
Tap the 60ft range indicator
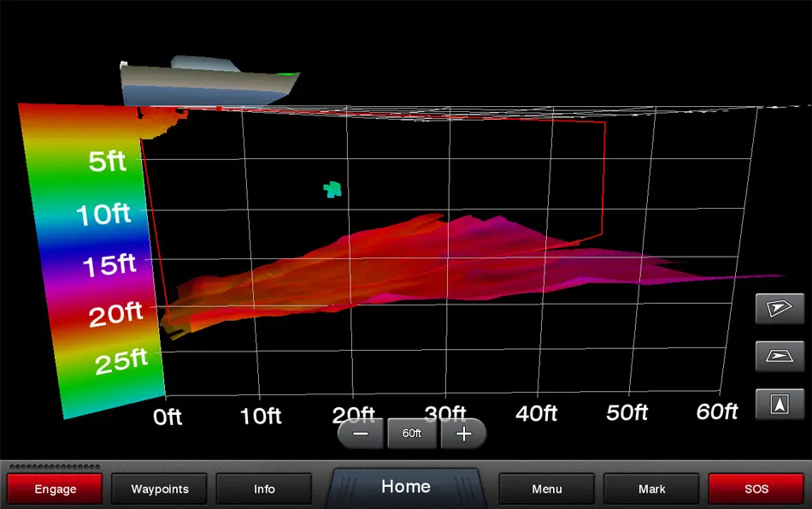point(412,434)
